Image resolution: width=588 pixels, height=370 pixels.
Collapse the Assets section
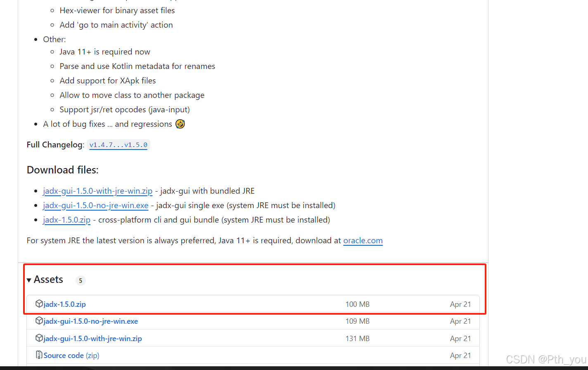[x=48, y=280]
